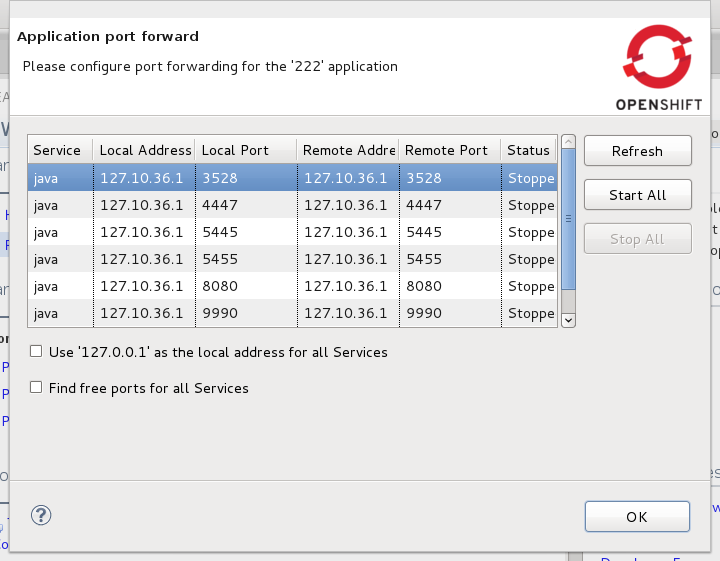Click the Status column header
Screen dimensions: 720x561
(x=528, y=150)
